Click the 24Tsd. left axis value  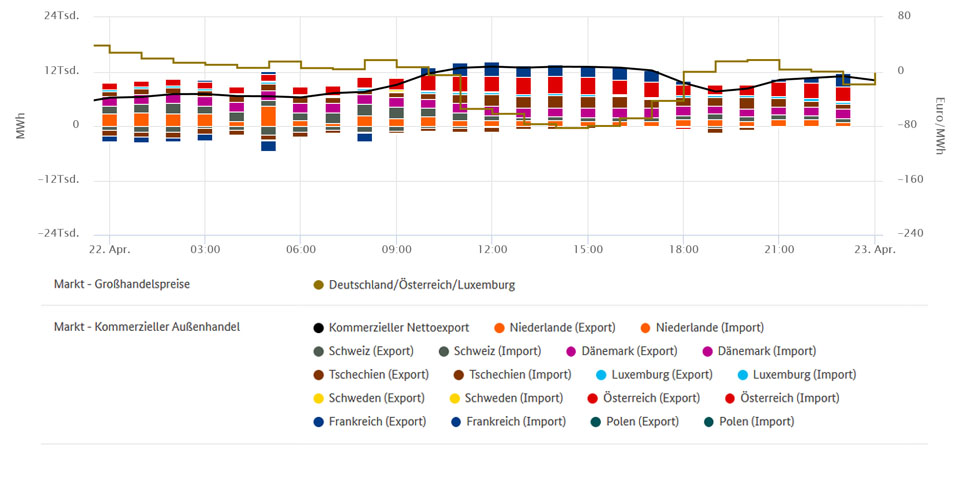[x=61, y=16]
